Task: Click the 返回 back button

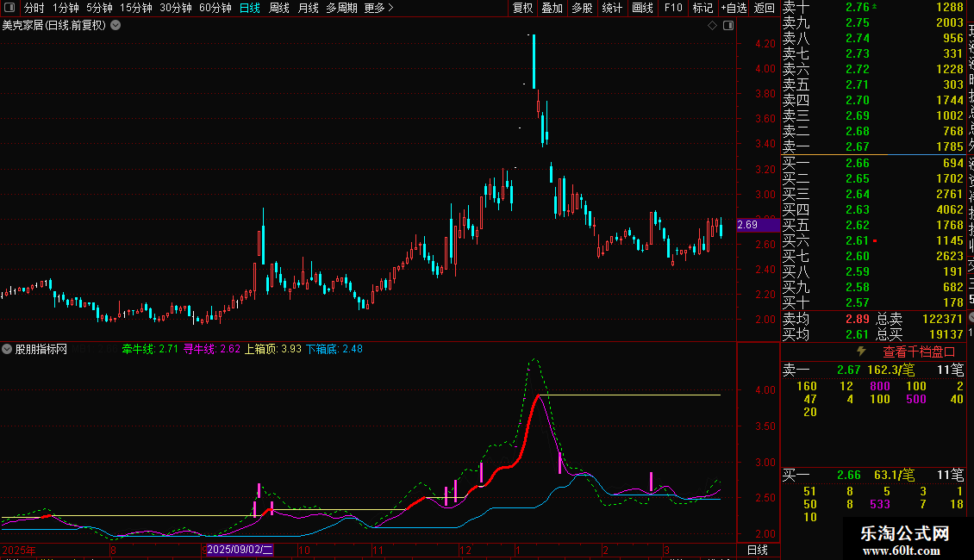Action: coord(764,8)
